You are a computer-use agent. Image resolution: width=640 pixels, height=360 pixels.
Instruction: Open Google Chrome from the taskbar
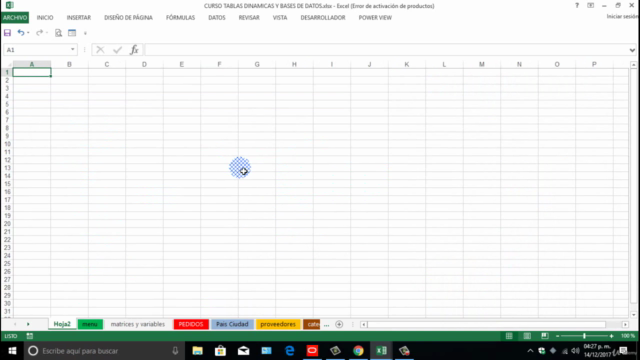[x=358, y=351]
